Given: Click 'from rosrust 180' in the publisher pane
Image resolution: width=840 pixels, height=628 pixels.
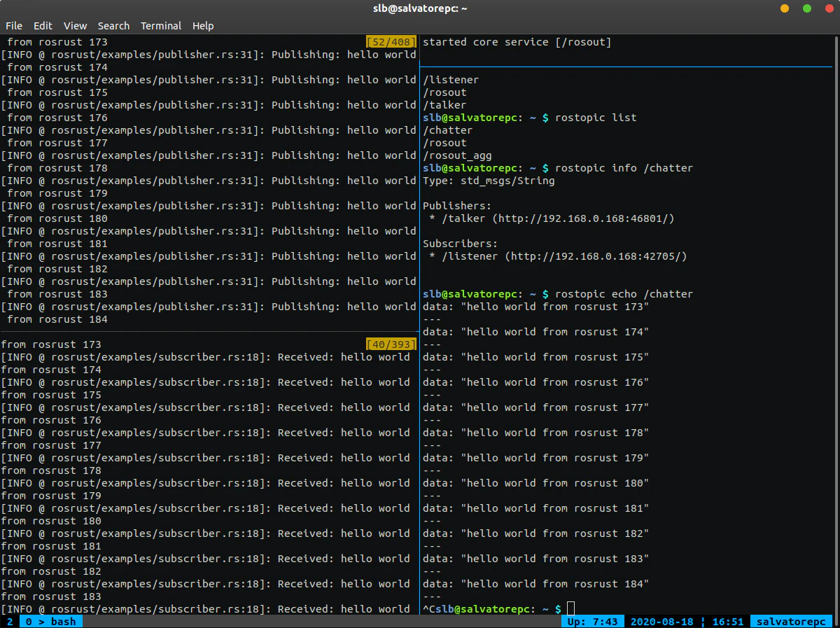Looking at the screenshot, I should point(57,218).
